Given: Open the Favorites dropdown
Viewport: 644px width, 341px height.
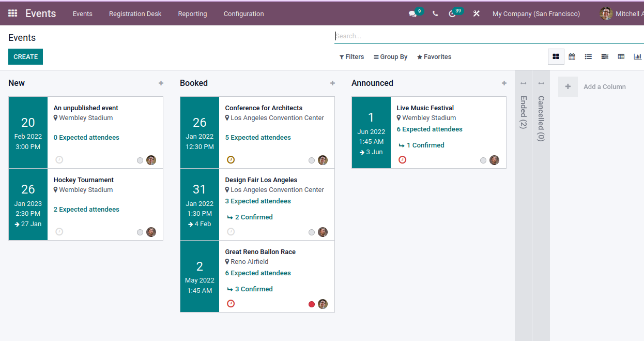Looking at the screenshot, I should tap(434, 57).
